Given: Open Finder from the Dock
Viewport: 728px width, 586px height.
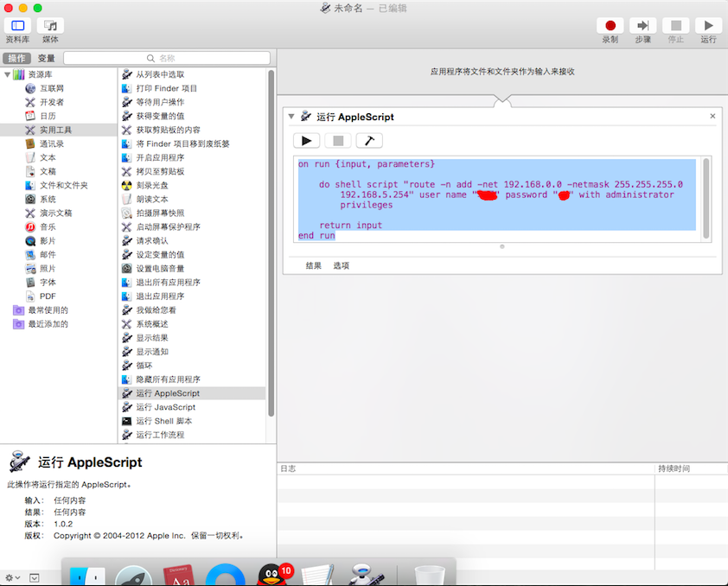Looking at the screenshot, I should tap(86, 576).
